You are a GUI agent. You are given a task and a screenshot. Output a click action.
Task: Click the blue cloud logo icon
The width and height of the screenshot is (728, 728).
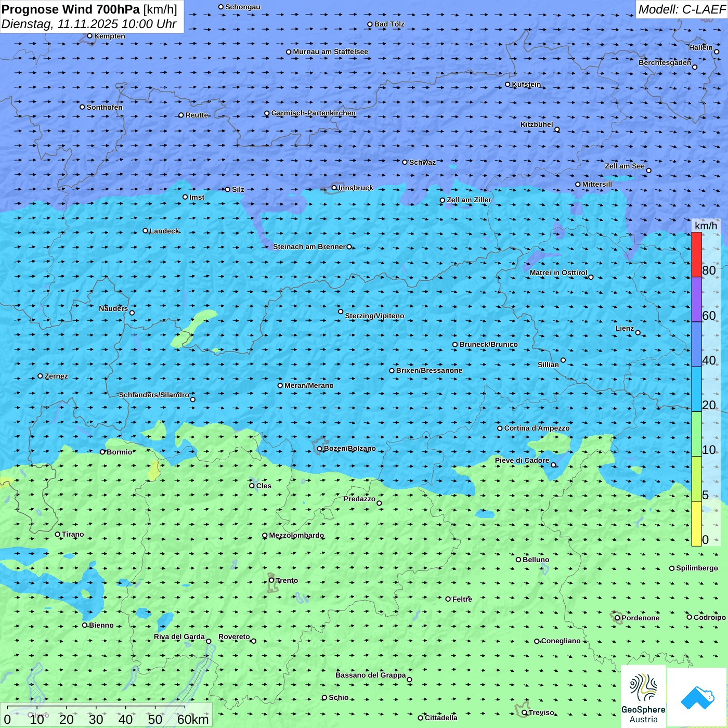tap(697, 698)
